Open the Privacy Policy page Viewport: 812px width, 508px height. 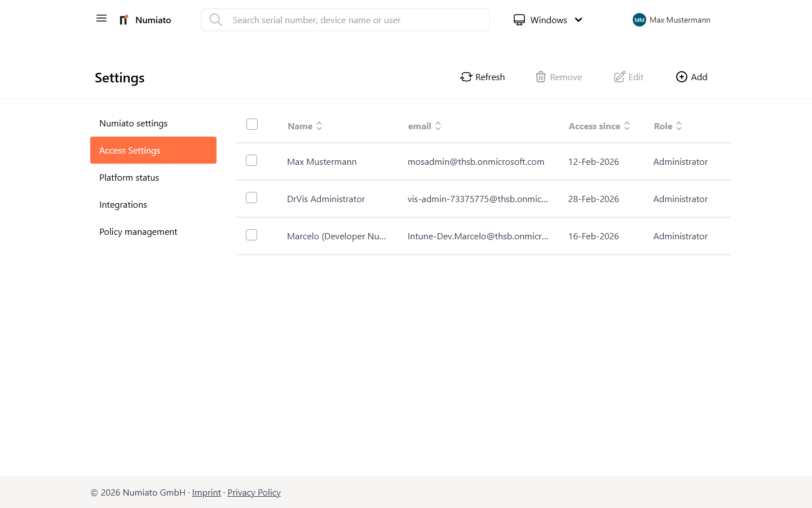(x=254, y=492)
